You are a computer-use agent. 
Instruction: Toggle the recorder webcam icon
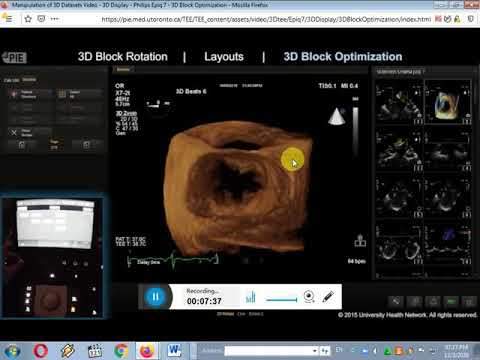click(309, 296)
